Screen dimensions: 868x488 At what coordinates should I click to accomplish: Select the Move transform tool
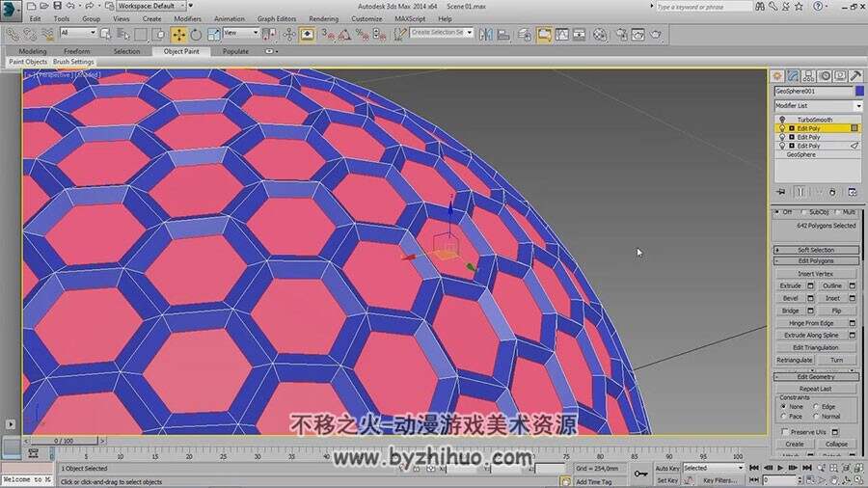point(178,35)
